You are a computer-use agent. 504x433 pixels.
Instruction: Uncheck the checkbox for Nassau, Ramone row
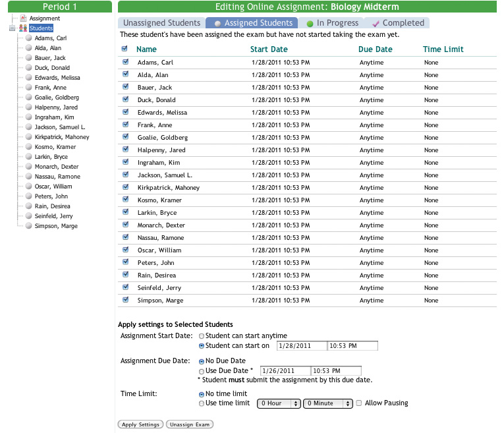(125, 237)
